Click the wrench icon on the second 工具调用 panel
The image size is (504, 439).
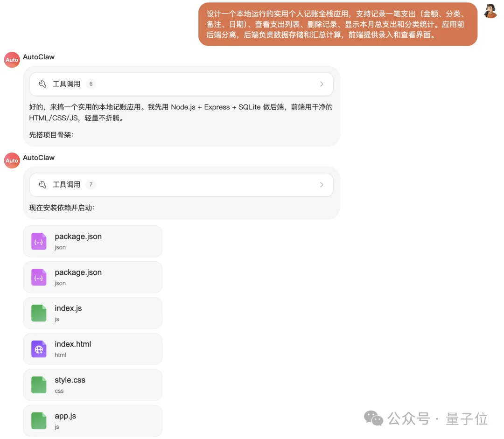[42, 184]
